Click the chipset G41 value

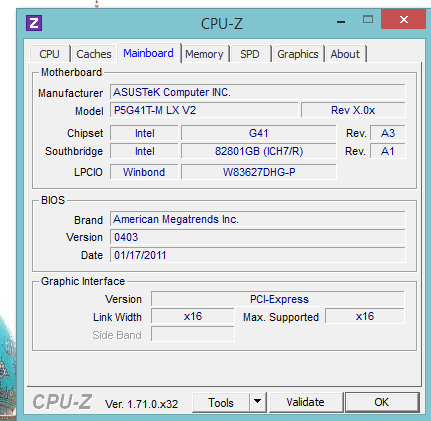pyautogui.click(x=258, y=133)
